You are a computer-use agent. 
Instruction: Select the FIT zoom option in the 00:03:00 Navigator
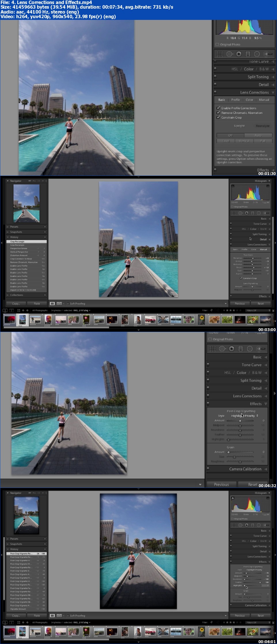pyautogui.click(x=30, y=181)
